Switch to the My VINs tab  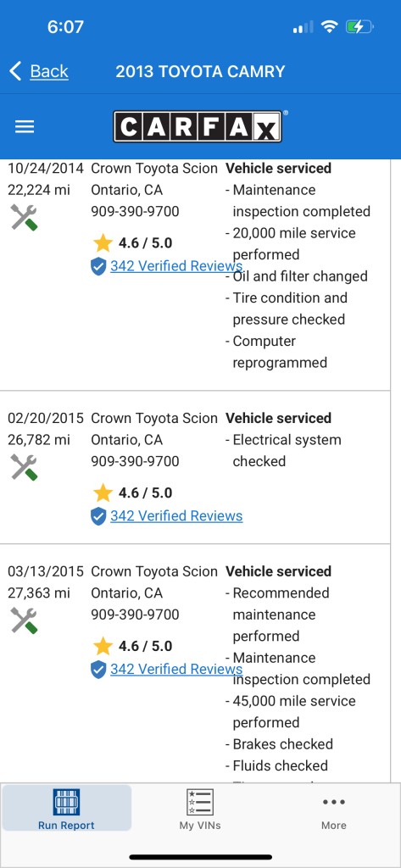click(200, 809)
